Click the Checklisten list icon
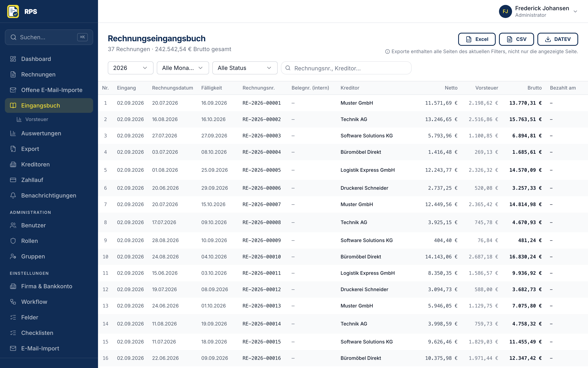Viewport: 588px width, 368px height. [13, 333]
